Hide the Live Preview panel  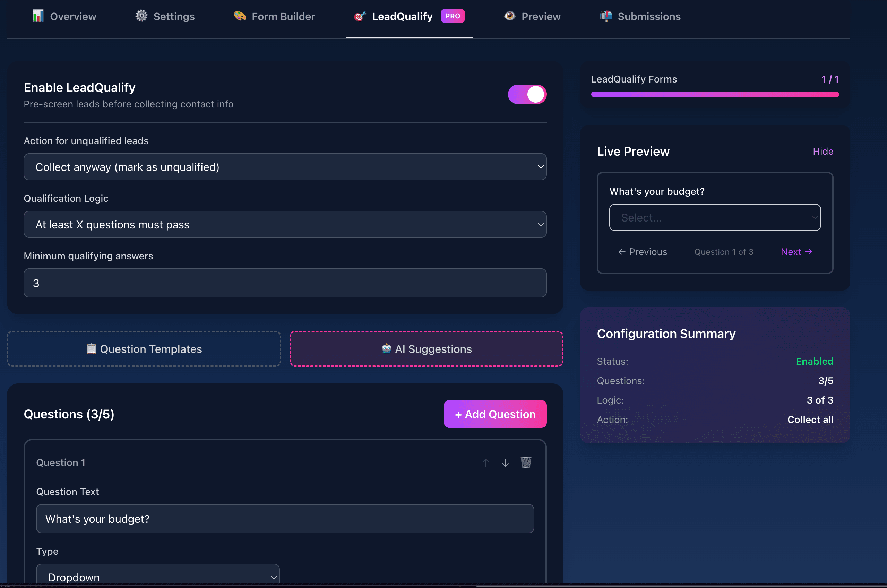[823, 151]
